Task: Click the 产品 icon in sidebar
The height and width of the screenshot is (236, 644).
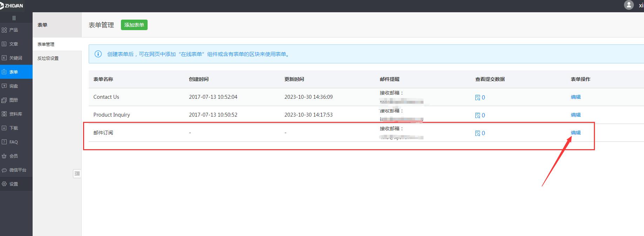Action: (4, 30)
